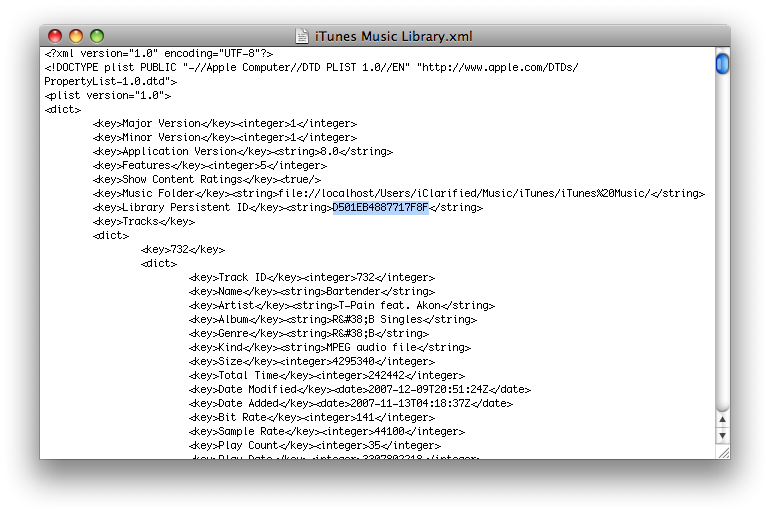Click the document proxy icon in title bar
The height and width of the screenshot is (514, 770).
302,36
